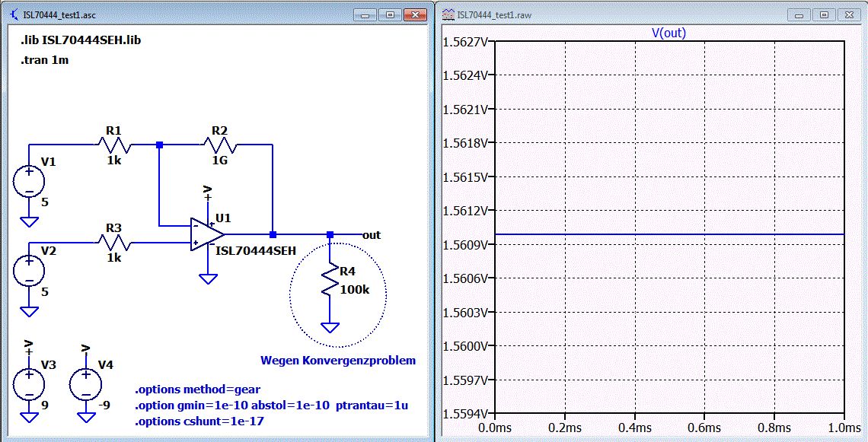868x442 pixels.
Task: Click the 0.0ms x-axis label
Action: 496,428
